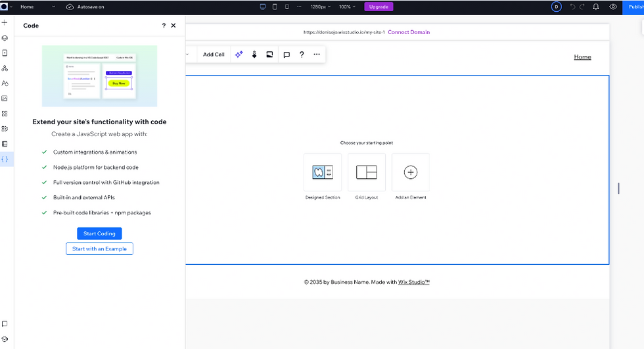644x349 pixels.
Task: Open the notifications bell
Action: pyautogui.click(x=595, y=7)
